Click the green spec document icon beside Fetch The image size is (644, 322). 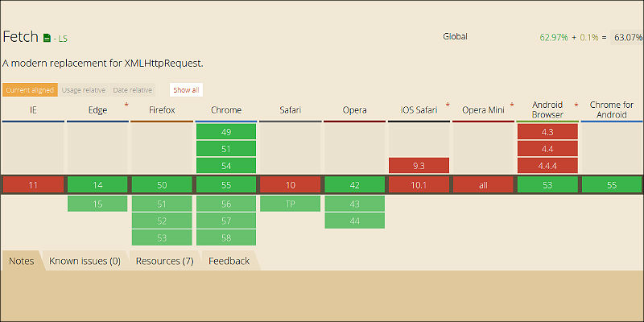(47, 38)
